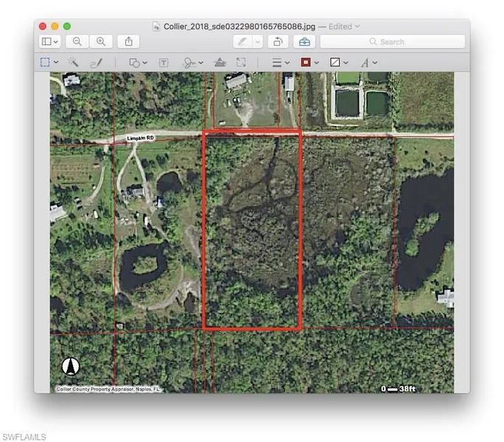Viewport: 504px width, 442px height.
Task: Open the Text Style font menu
Action: coord(368,63)
